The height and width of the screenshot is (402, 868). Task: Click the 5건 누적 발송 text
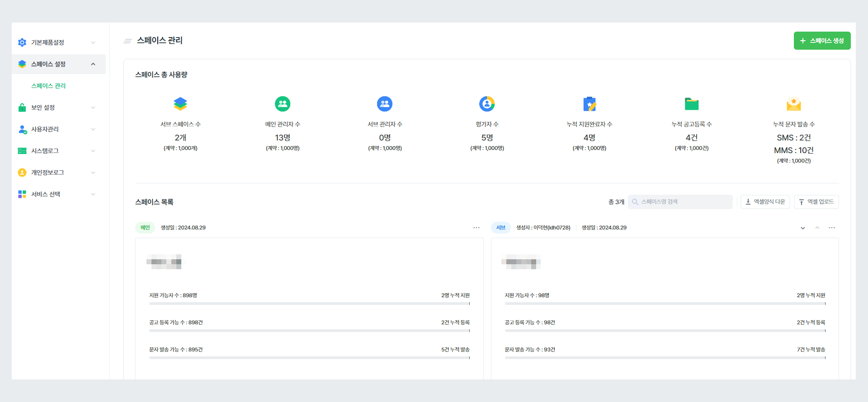click(x=456, y=350)
